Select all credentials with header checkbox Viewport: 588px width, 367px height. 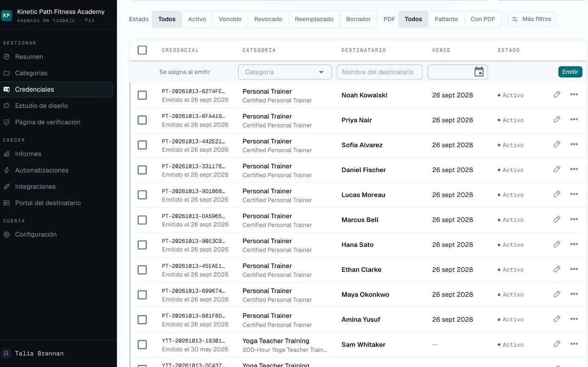[x=142, y=50]
